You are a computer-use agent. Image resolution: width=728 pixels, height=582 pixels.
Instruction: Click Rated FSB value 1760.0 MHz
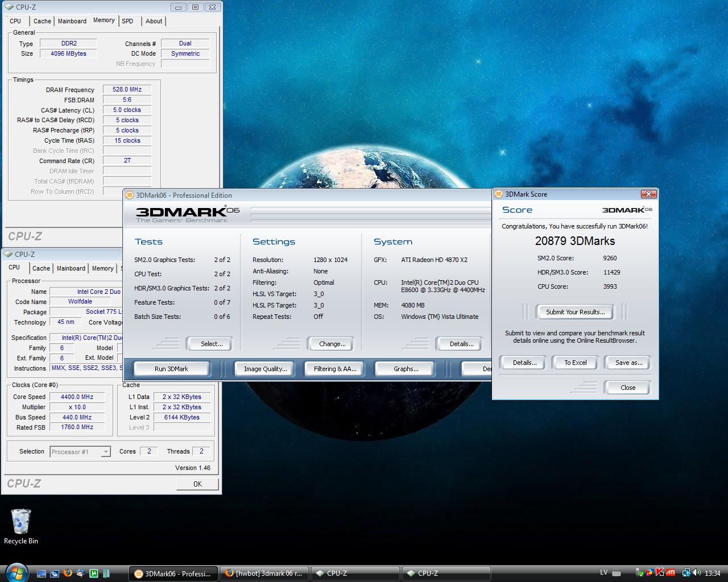click(x=77, y=427)
